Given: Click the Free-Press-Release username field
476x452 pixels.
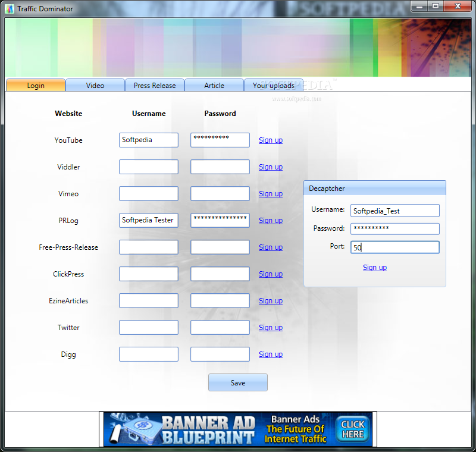Looking at the screenshot, I should pos(148,247).
